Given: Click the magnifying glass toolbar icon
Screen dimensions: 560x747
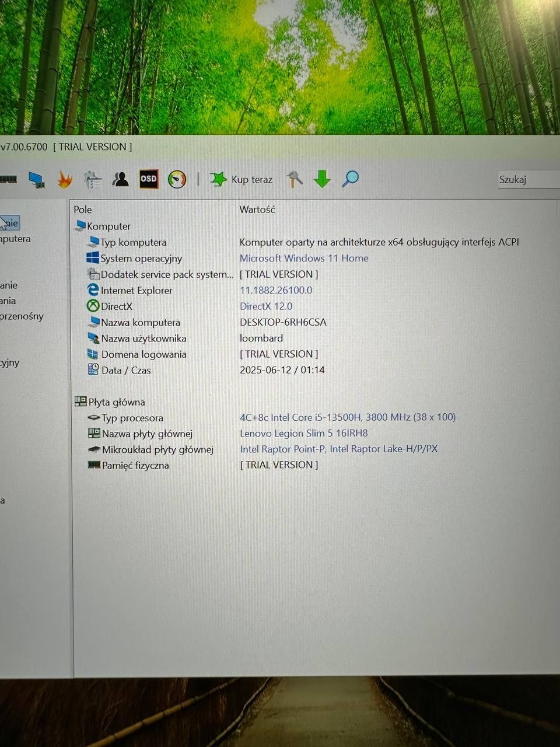Looking at the screenshot, I should point(350,179).
